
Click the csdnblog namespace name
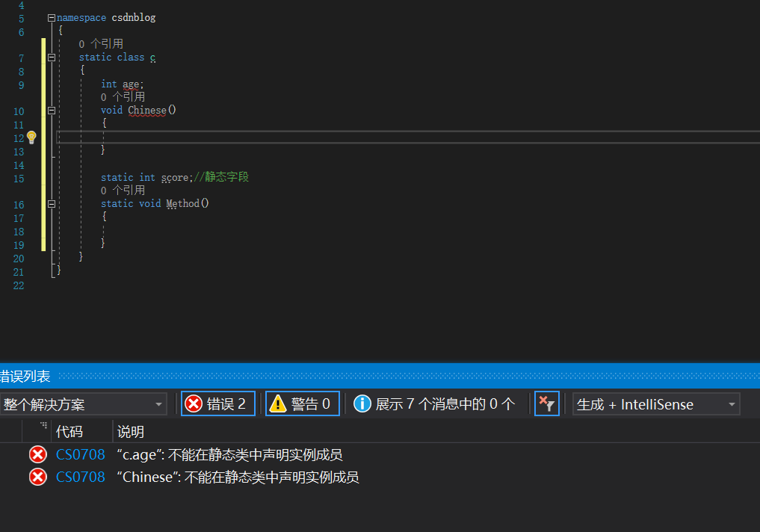pyautogui.click(x=134, y=17)
